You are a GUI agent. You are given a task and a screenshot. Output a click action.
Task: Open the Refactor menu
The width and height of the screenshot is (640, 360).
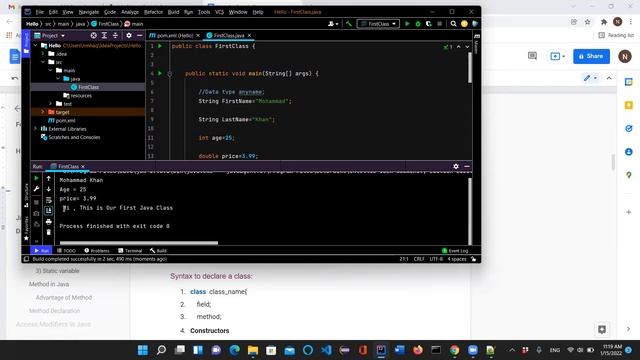(153, 12)
